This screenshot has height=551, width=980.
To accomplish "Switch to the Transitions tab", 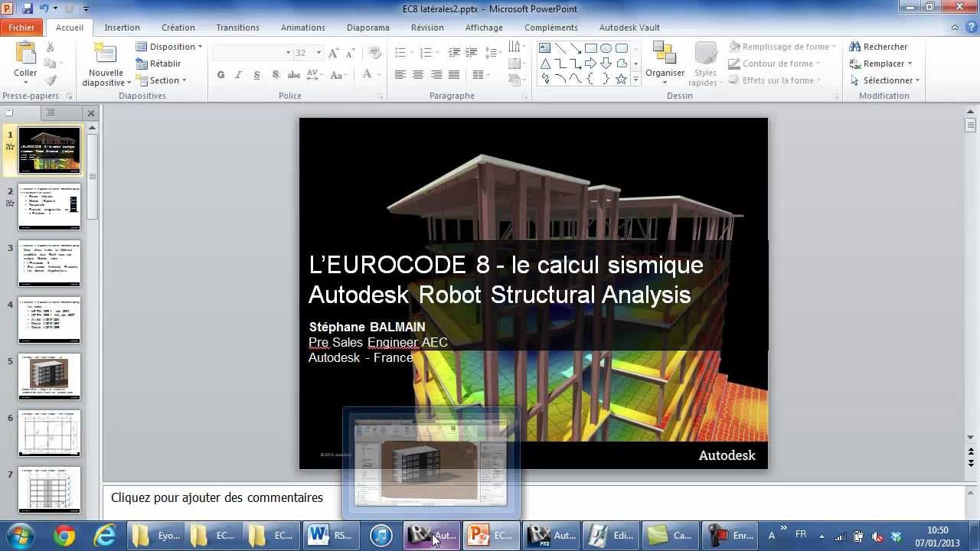I will coord(237,28).
